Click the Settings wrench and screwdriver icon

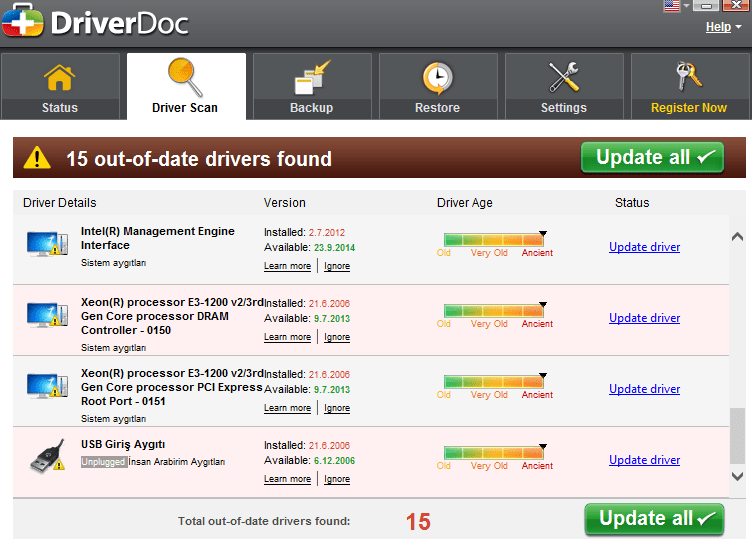tap(564, 77)
